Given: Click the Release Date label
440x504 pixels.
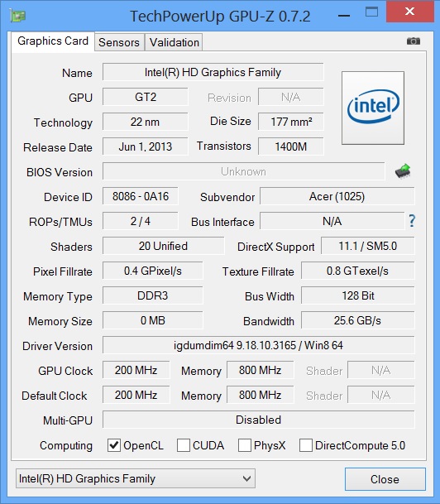Looking at the screenshot, I should [x=58, y=147].
